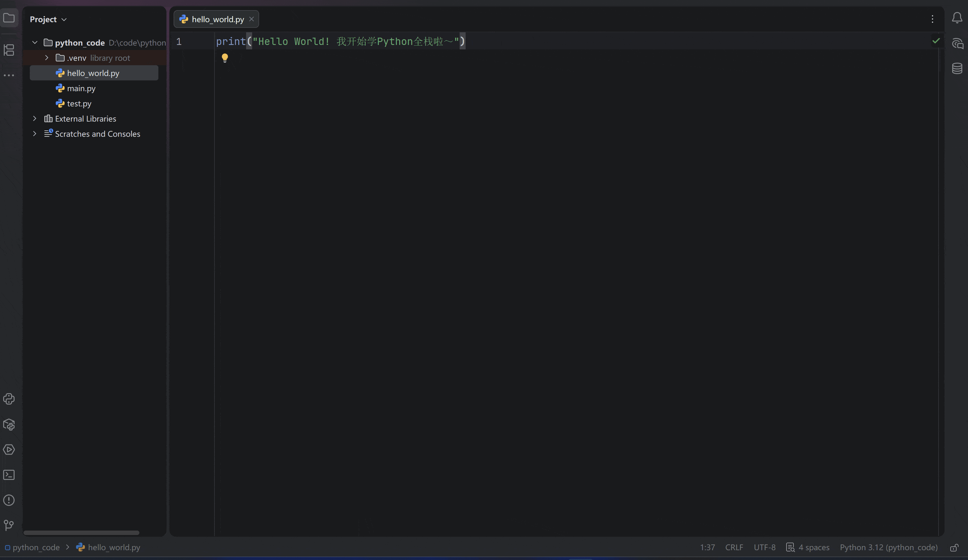Toggle the Project tool window folder icon
Screen dimensions: 968x560
[9, 18]
